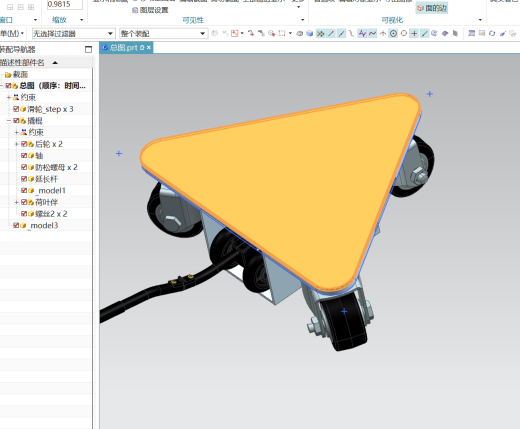Click the 图层设置 layer settings icon
This screenshot has height=429, width=520.
pos(135,10)
